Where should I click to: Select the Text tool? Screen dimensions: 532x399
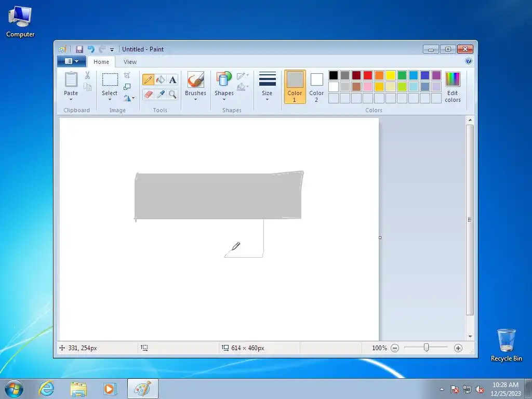click(172, 79)
